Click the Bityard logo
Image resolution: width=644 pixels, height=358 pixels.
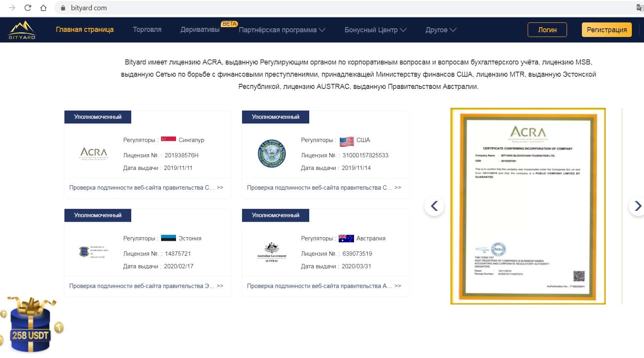point(22,30)
